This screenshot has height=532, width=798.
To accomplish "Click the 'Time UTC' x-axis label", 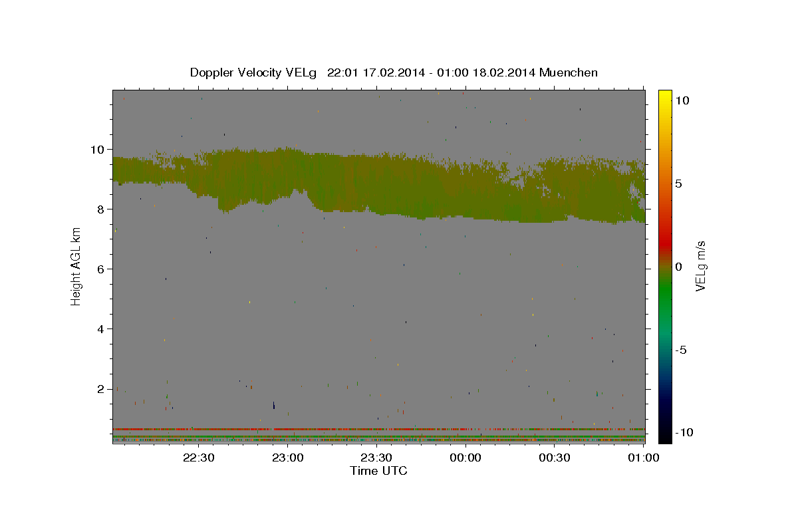I will click(378, 471).
